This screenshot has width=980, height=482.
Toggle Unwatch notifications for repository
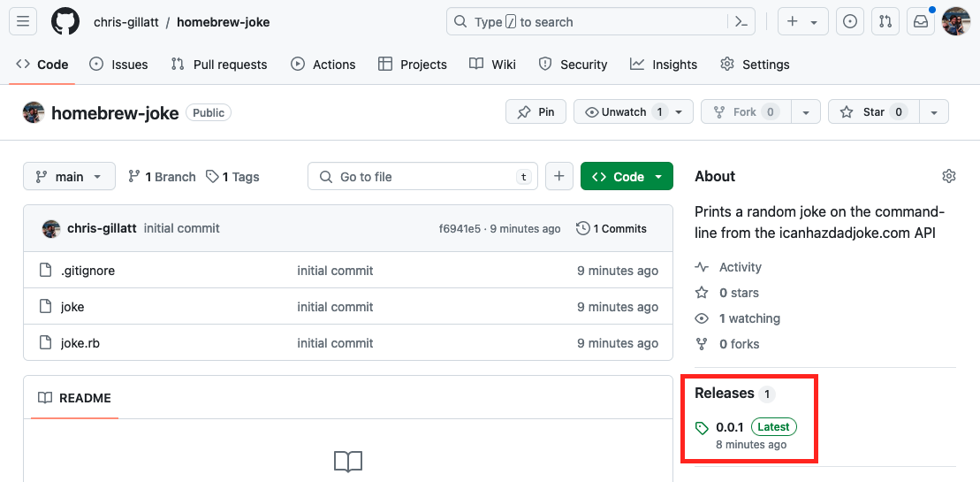(x=623, y=112)
